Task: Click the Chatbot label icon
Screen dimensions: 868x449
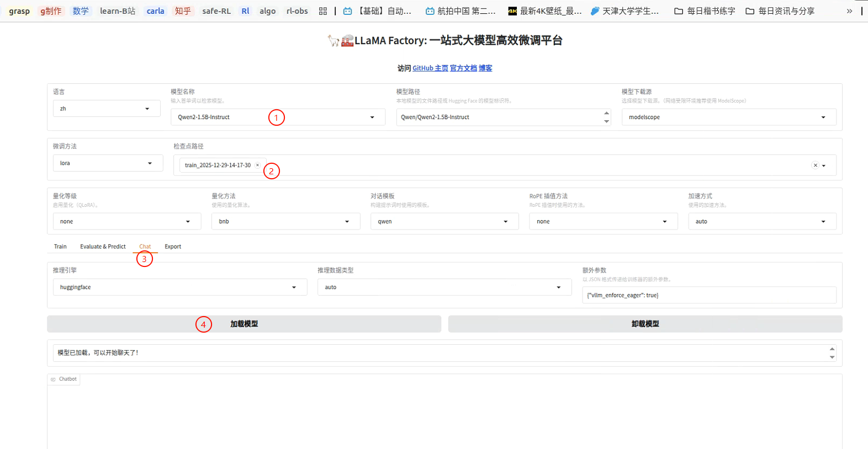Action: coord(53,379)
